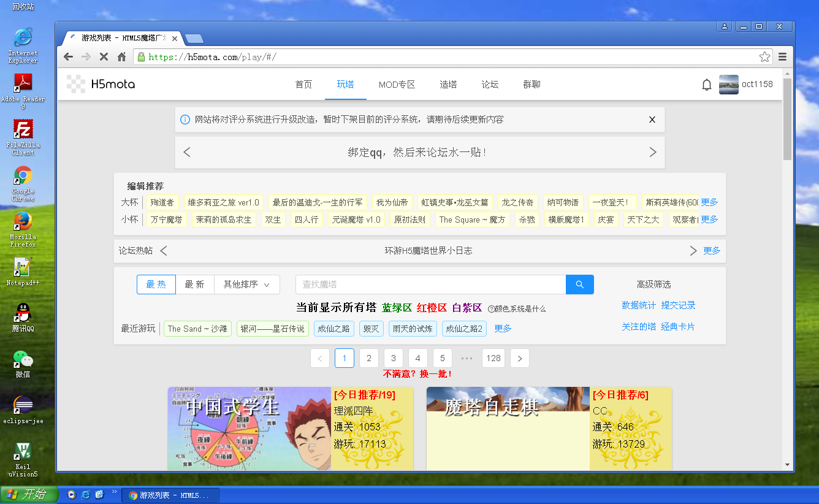The height and width of the screenshot is (504, 819).
Task: Click the browser home icon
Action: click(121, 57)
